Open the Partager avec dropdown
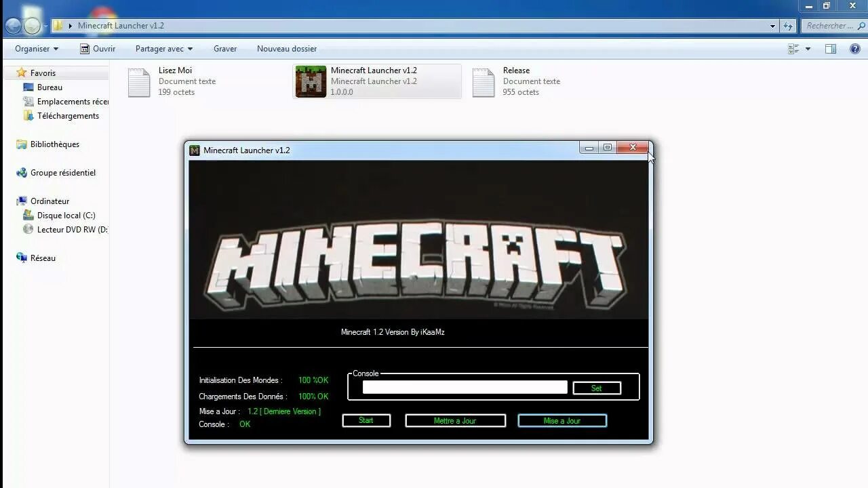Image resolution: width=868 pixels, height=488 pixels. click(164, 49)
